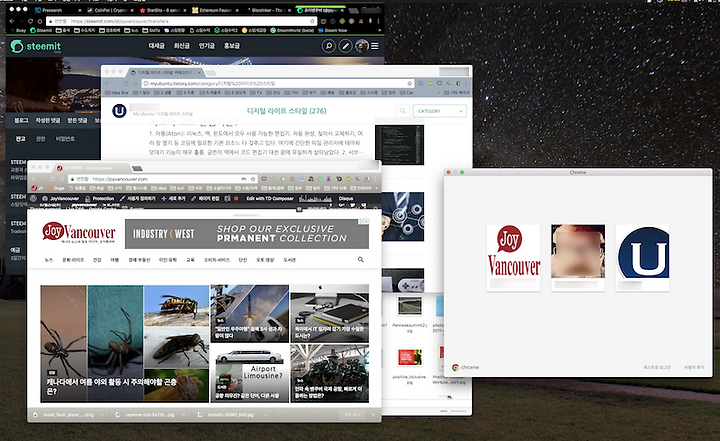Screen dimensions: 720x441
Task: Select the blurred photo Chrome profile
Action: point(578,258)
